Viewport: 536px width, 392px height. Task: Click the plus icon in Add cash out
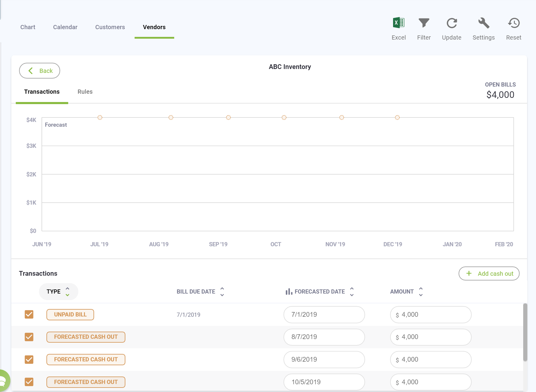469,273
